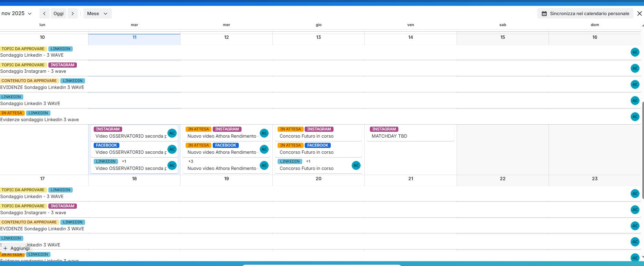Click AC avatar of Sondaggio Linkedin - 3 WAVE, week 10–16

[635, 52]
